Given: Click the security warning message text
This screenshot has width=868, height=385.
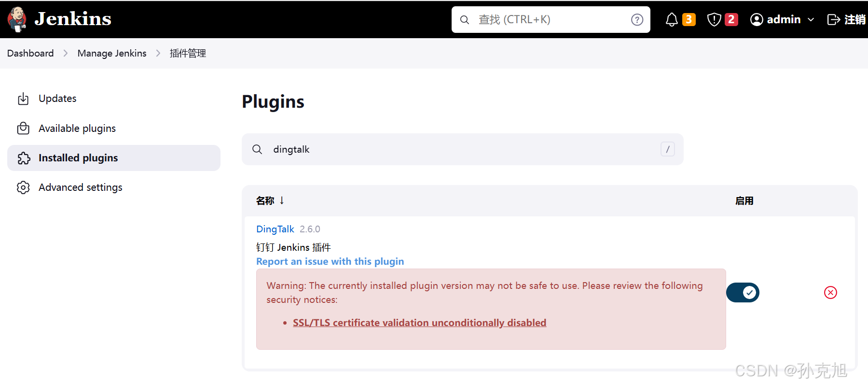Looking at the screenshot, I should (x=484, y=293).
